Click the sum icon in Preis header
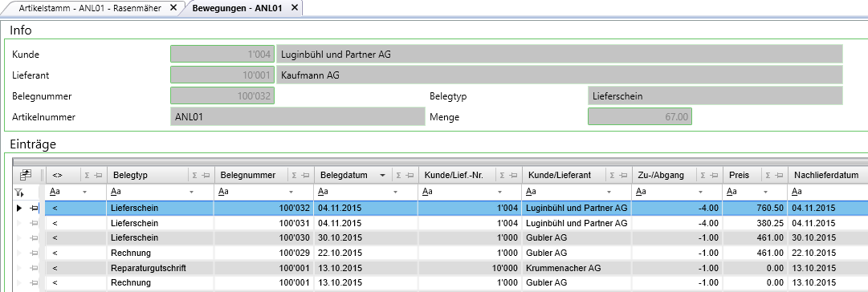Image resolution: width=868 pixels, height=292 pixels. [768, 176]
